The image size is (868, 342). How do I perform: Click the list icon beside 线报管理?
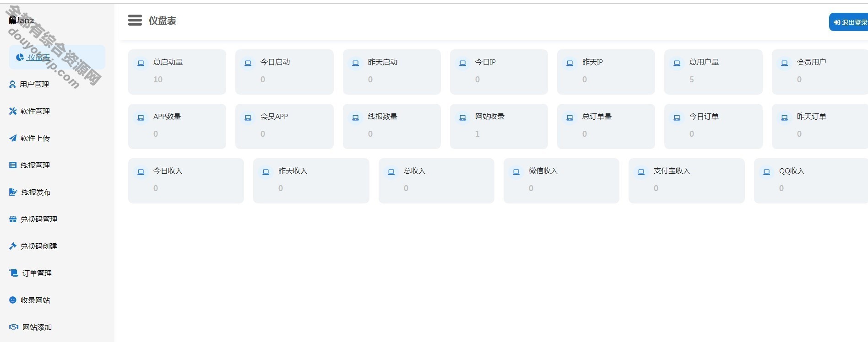(13, 165)
